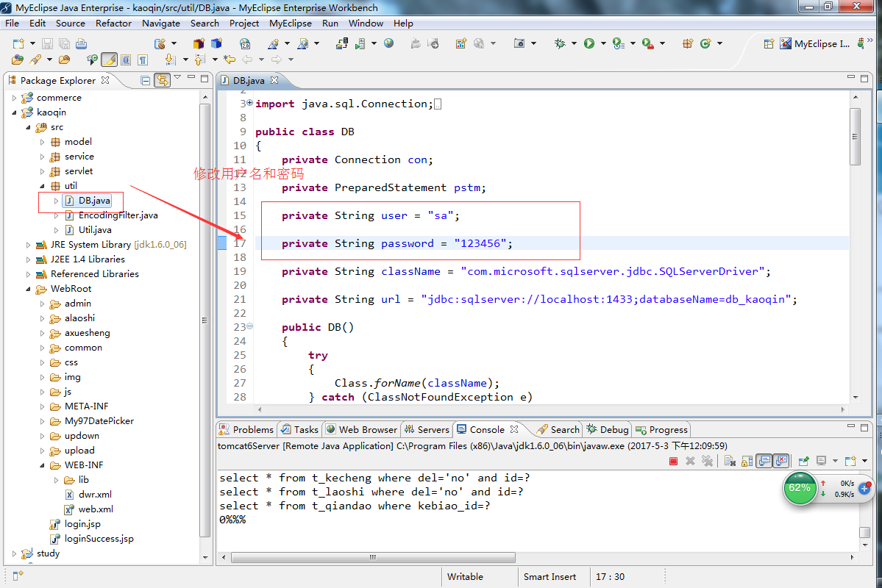Click the console horizontal scrollbar thumb
Screen dimensions: 882x588
pos(373,558)
